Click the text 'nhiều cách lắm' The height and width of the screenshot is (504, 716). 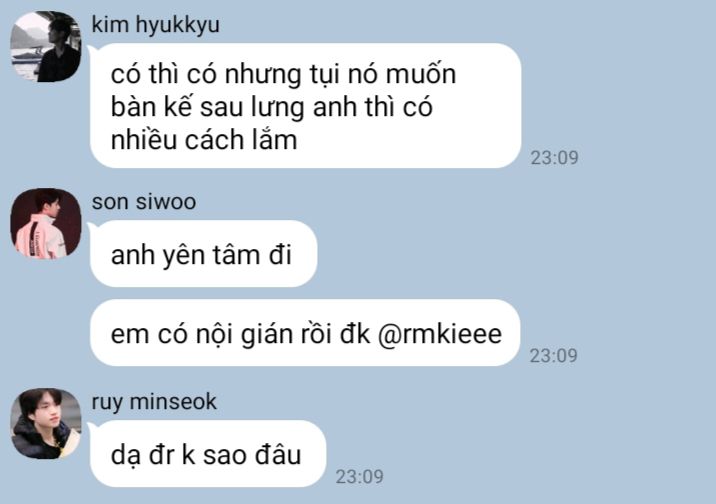[x=204, y=140]
